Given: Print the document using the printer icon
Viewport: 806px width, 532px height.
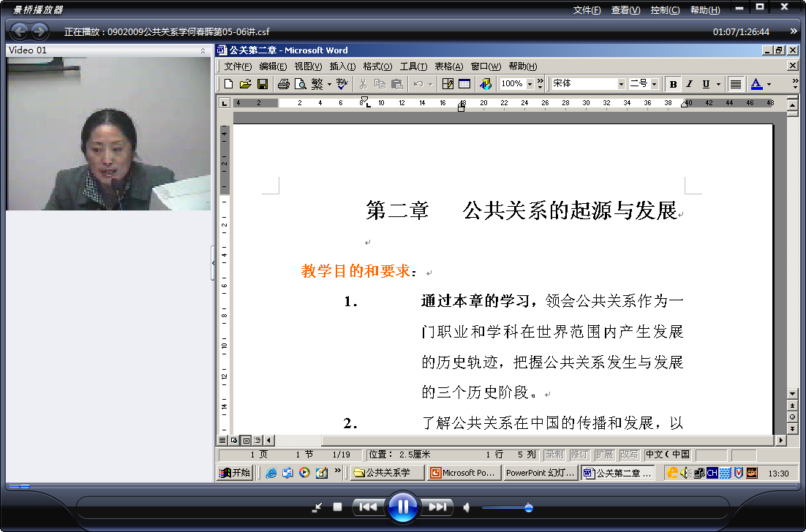Looking at the screenshot, I should click(283, 84).
